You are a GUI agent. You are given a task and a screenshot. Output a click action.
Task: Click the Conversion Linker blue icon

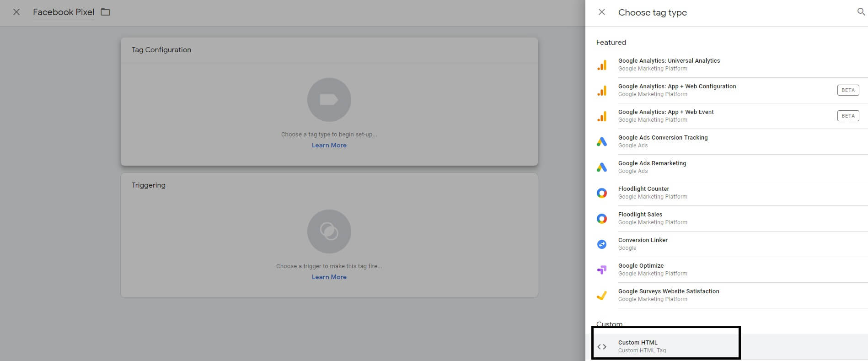pyautogui.click(x=602, y=244)
